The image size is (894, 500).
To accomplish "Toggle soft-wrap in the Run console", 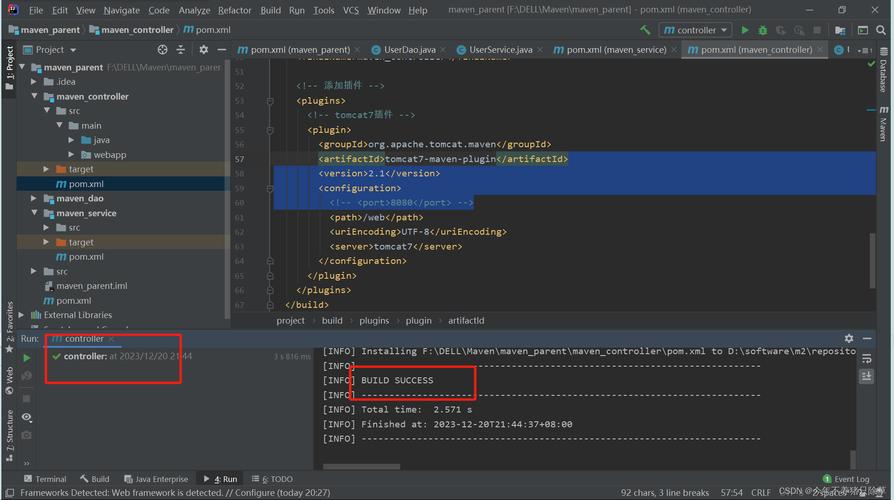I will click(867, 359).
